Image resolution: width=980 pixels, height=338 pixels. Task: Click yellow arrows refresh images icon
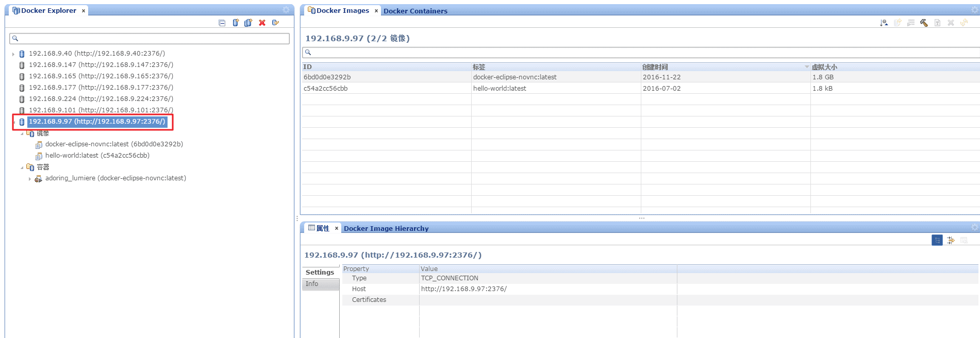[x=964, y=23]
